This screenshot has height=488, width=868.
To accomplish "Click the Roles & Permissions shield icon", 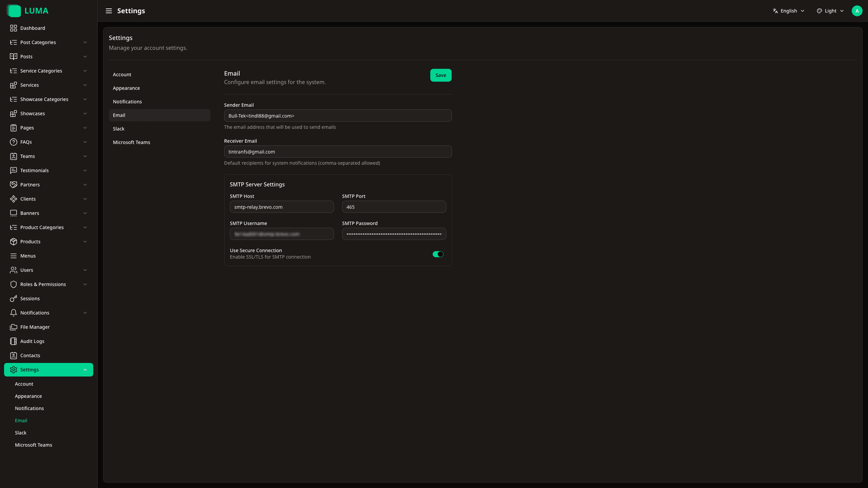I will pos(14,284).
